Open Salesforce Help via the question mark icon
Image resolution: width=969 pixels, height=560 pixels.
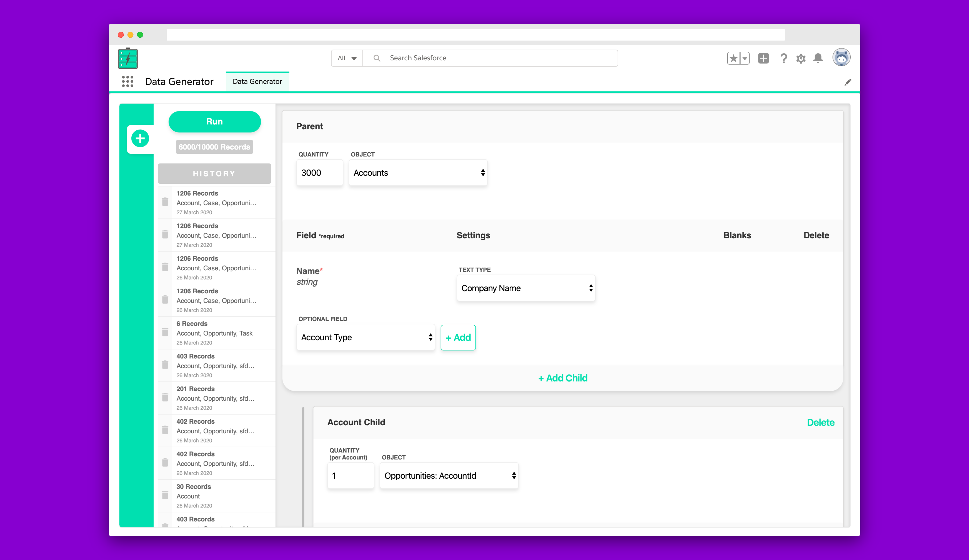[784, 58]
